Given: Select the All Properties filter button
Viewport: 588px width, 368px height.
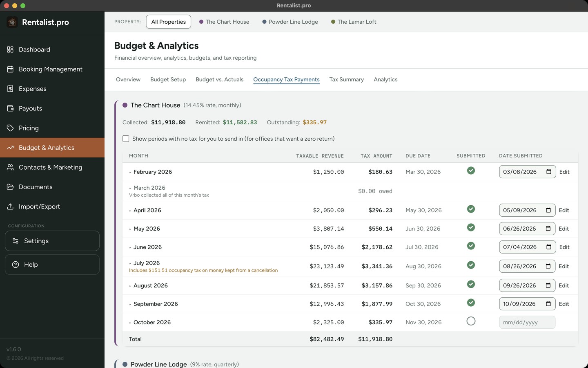Looking at the screenshot, I should point(168,22).
